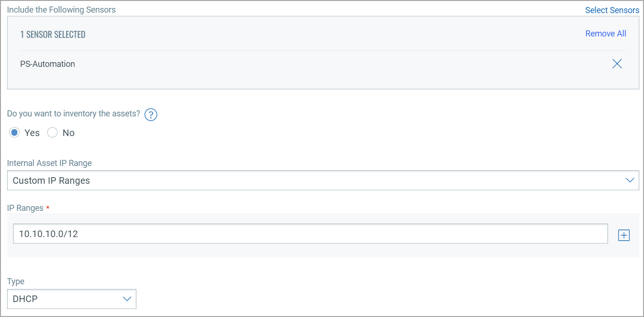Click the 1 SENSOR SELECTED header
Viewport: 644px width, 317px height.
click(x=53, y=34)
